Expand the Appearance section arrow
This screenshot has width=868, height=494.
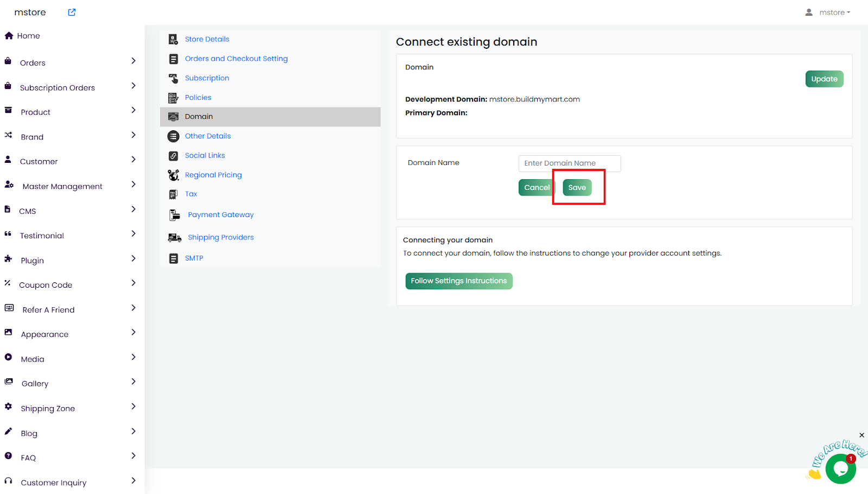pyautogui.click(x=133, y=332)
